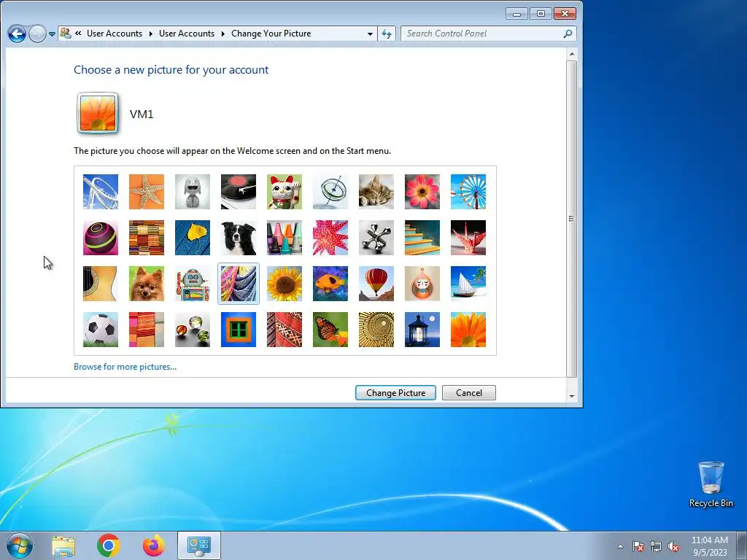Viewport: 747px width, 560px height.
Task: Pick the Pomeranian dog picture
Action: [x=146, y=284]
